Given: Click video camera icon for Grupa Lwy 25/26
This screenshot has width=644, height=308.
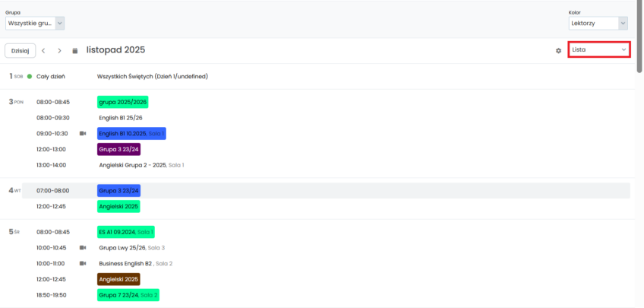Looking at the screenshot, I should click(83, 248).
